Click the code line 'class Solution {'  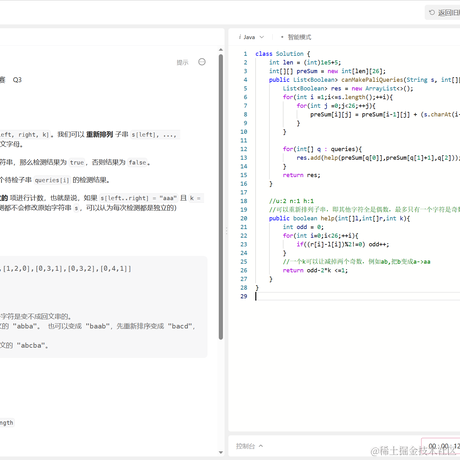coord(283,54)
